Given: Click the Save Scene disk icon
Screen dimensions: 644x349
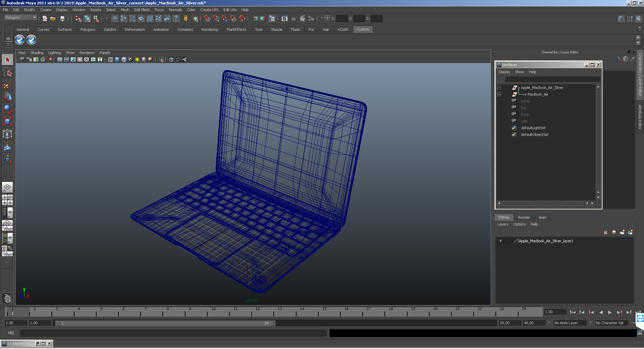Looking at the screenshot, I should (x=62, y=18).
